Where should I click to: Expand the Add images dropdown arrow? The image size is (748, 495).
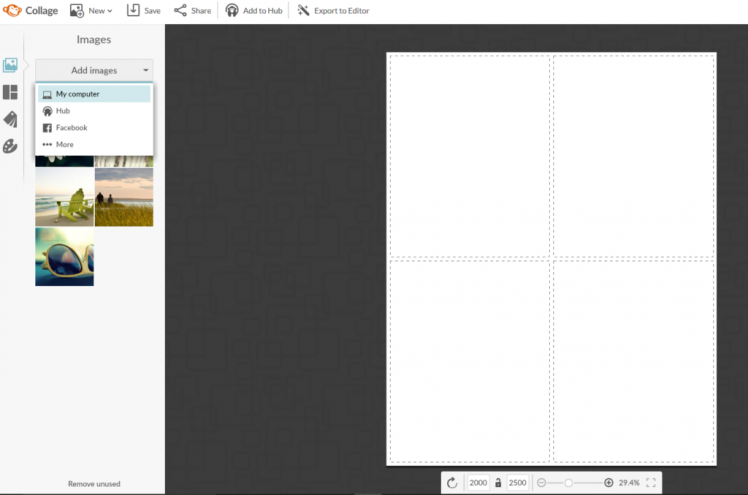point(145,70)
